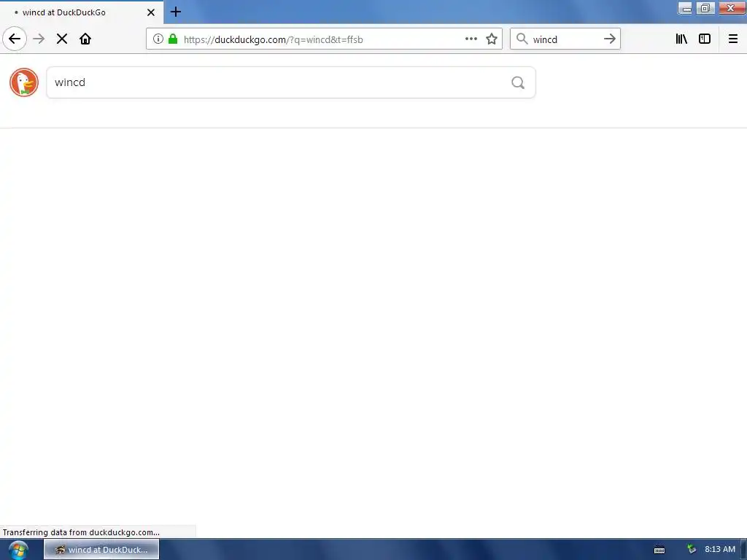This screenshot has width=747, height=560.
Task: Open the 8:13 AM clock
Action: 720,550
